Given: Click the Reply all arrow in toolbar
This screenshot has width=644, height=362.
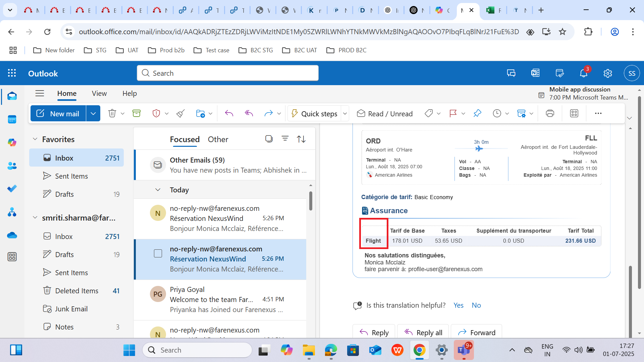Looking at the screenshot, I should tap(249, 113).
